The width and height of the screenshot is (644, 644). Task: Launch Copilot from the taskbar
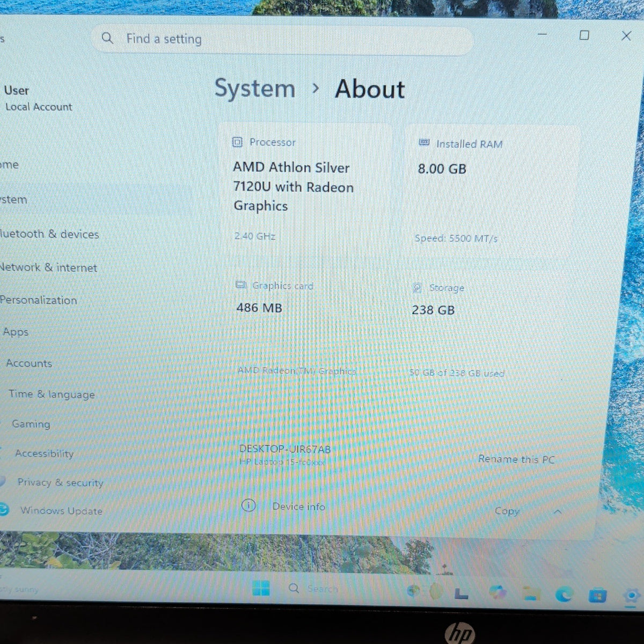(497, 592)
